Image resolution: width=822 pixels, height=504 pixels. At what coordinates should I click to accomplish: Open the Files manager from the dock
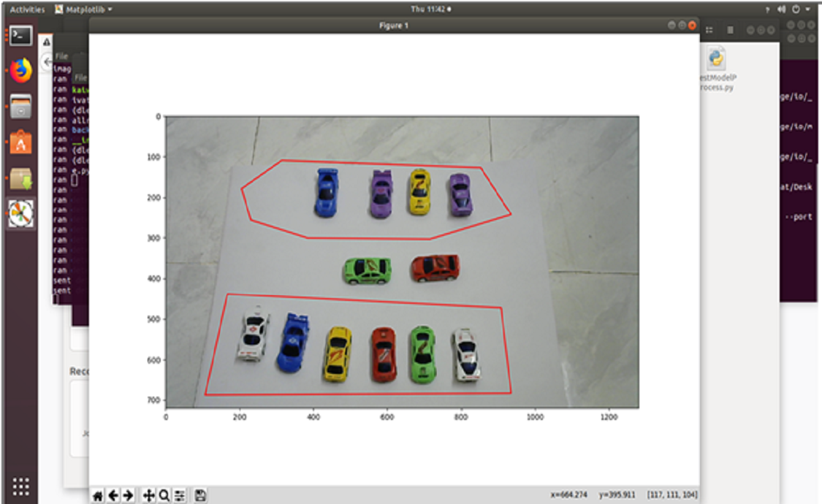20,107
